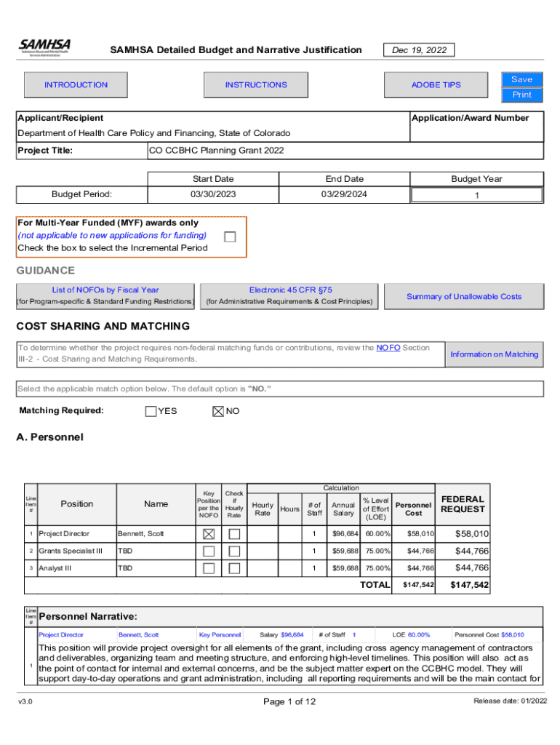This screenshot has width=560, height=745.
Task: Click the Budget Year field
Action: 476,196
